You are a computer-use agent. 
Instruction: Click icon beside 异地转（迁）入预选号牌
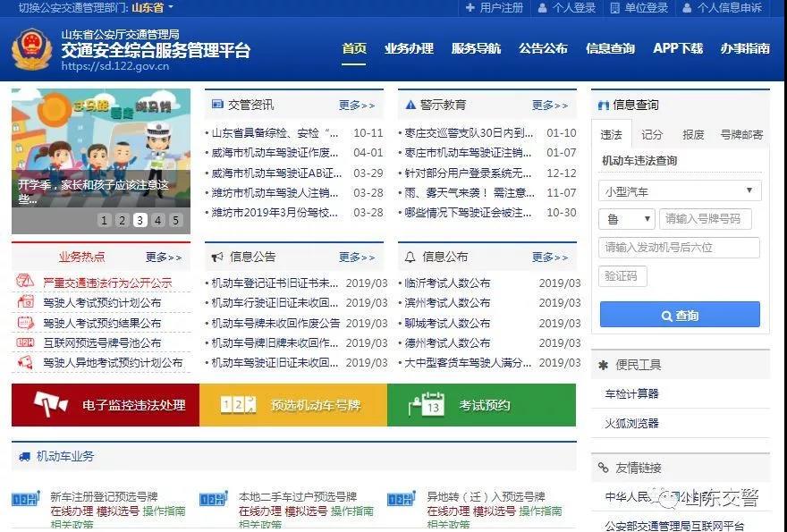[x=402, y=499]
